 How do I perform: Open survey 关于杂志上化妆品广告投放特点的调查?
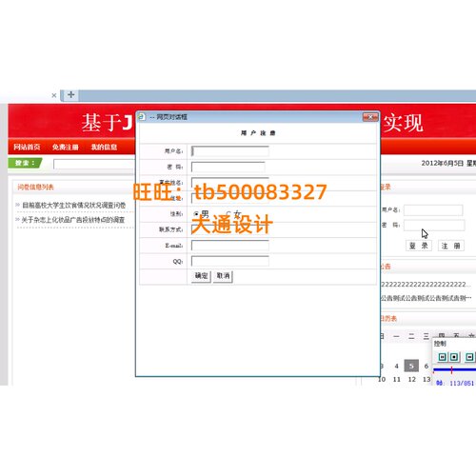[73, 220]
